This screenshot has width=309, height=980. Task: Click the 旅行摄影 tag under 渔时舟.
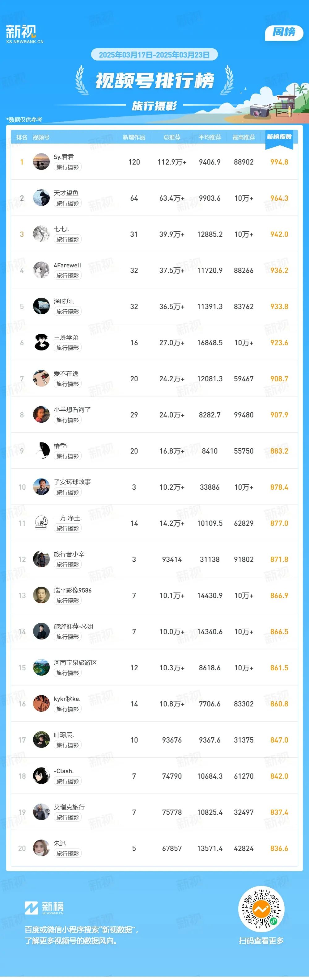click(x=67, y=312)
